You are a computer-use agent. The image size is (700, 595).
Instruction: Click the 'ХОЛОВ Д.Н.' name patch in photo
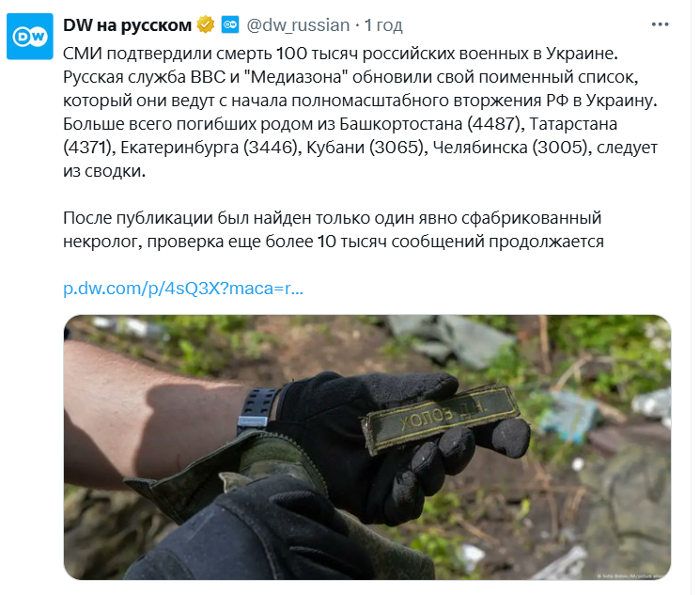tap(441, 418)
